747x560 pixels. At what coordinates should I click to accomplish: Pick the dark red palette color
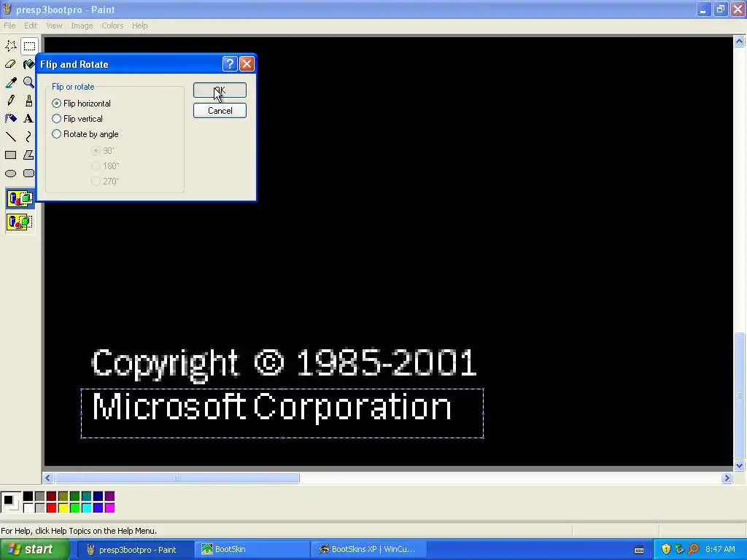click(52, 497)
